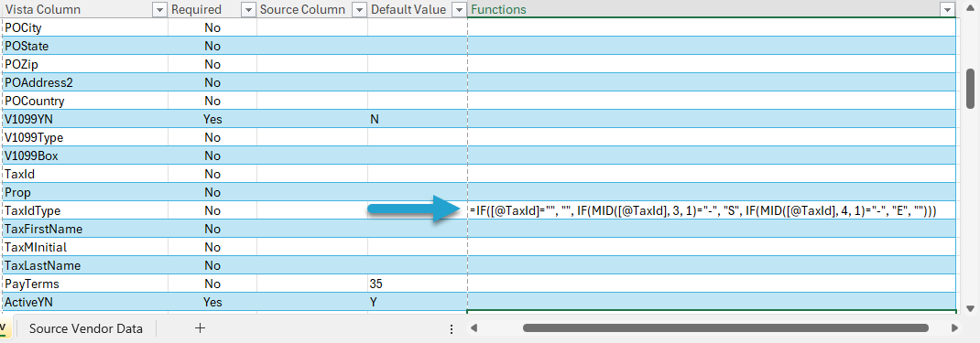Select the POState cell
Viewport: 980px width, 343px height.
point(84,46)
